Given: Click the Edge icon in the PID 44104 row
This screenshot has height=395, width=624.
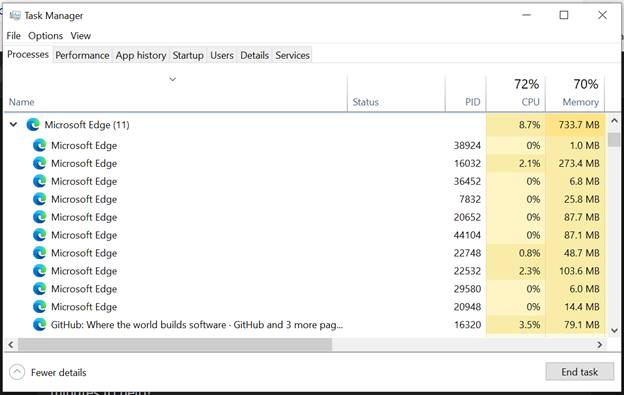Looking at the screenshot, I should [39, 235].
